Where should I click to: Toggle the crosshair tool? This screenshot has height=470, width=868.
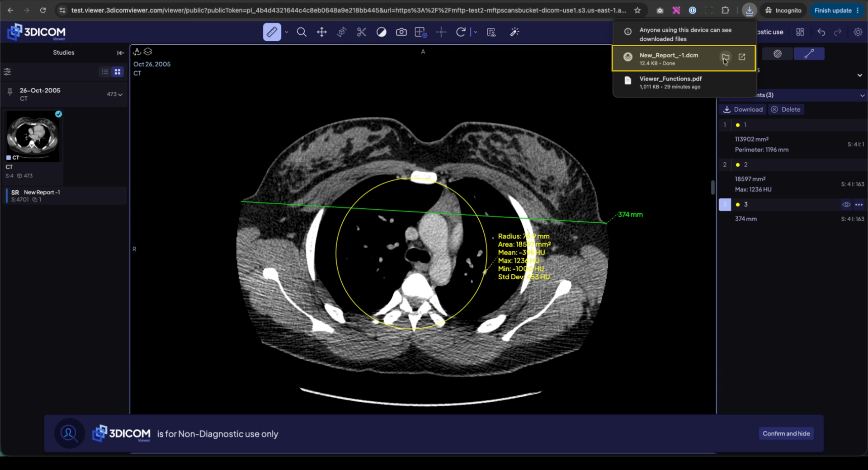[441, 32]
